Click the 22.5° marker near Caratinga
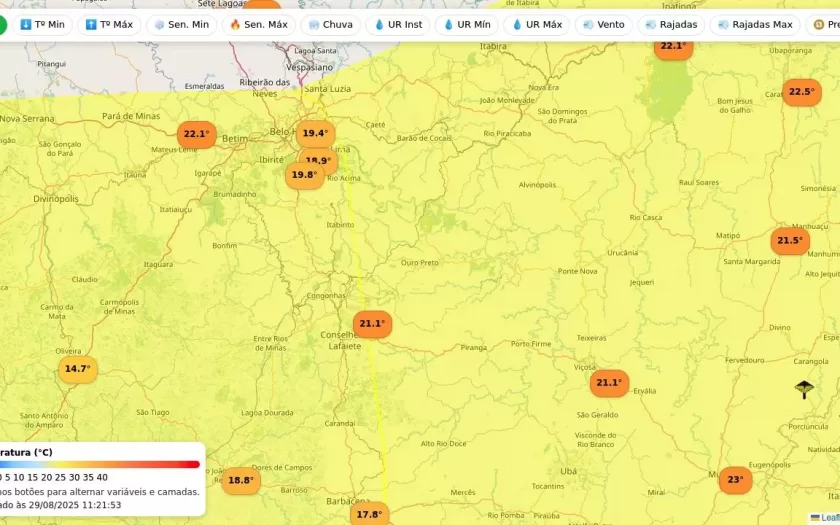The image size is (840, 525). pos(801,92)
